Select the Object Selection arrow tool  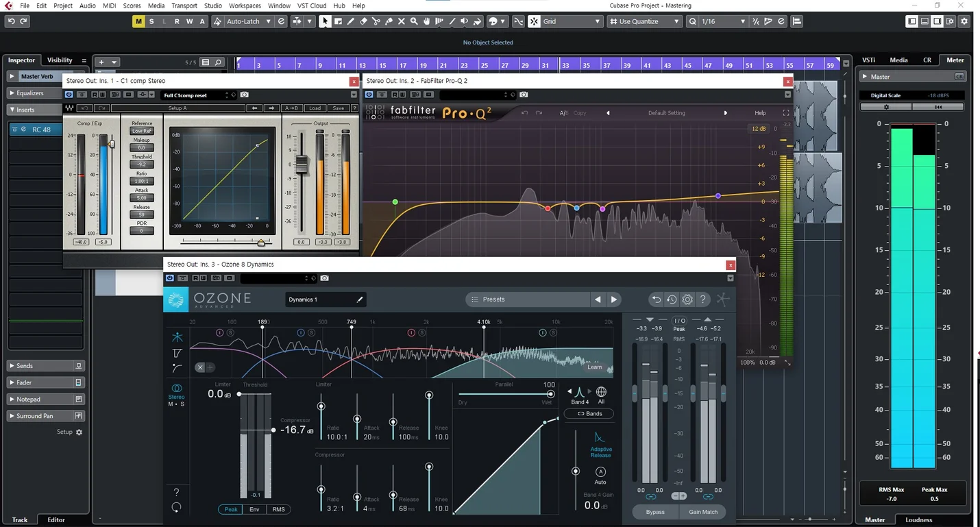(x=325, y=21)
